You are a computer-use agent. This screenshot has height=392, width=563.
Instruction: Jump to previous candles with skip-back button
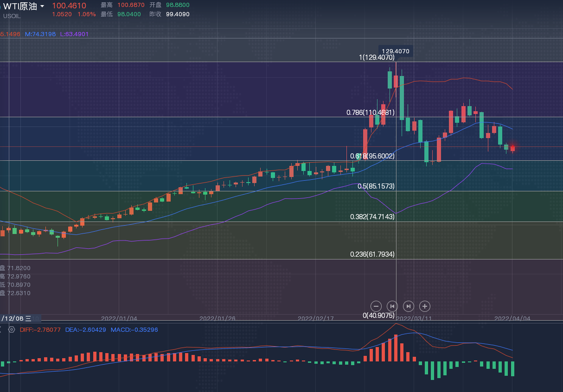[x=392, y=306]
